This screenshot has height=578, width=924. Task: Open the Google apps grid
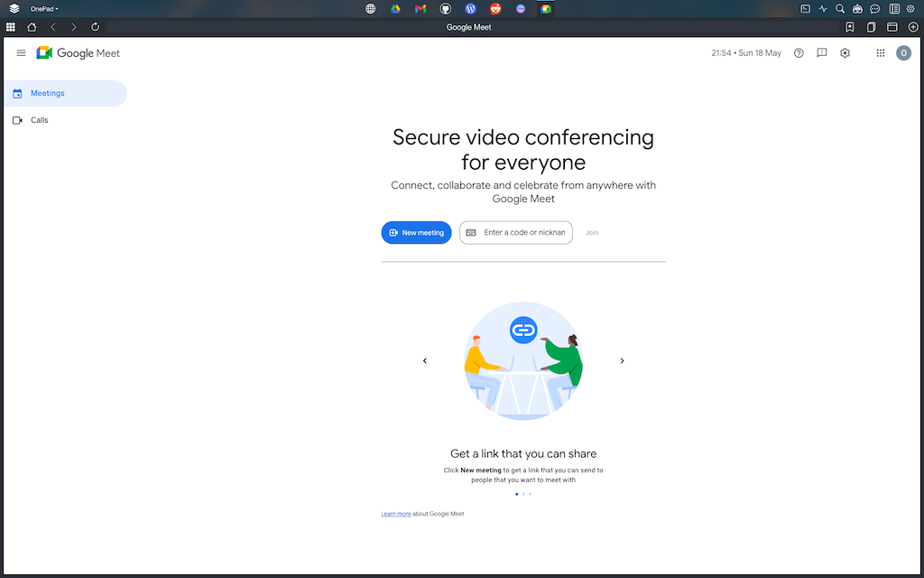881,53
